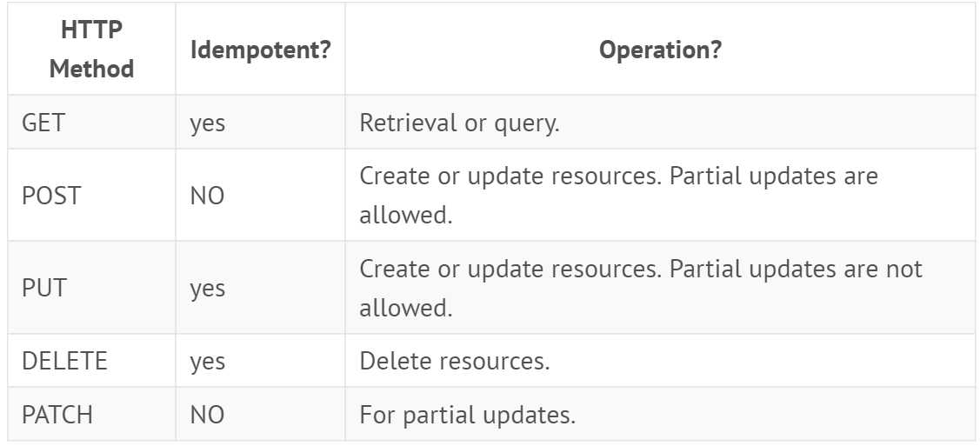Click 'NO' in the PATCH row
This screenshot has width=980, height=446.
pos(207,415)
